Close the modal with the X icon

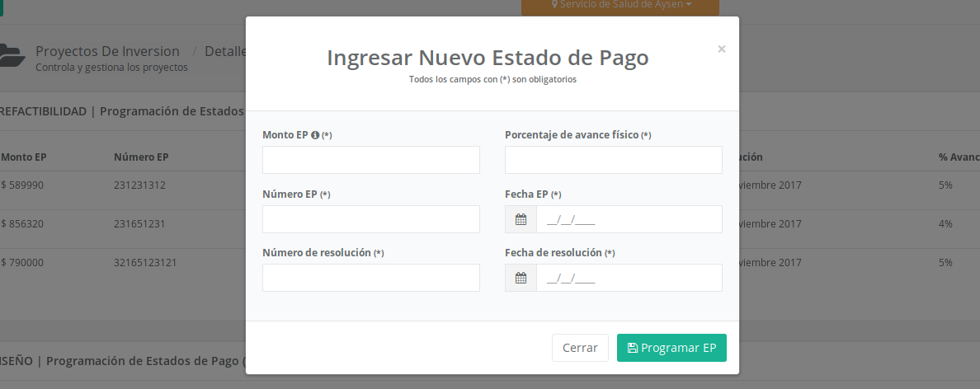[x=722, y=49]
